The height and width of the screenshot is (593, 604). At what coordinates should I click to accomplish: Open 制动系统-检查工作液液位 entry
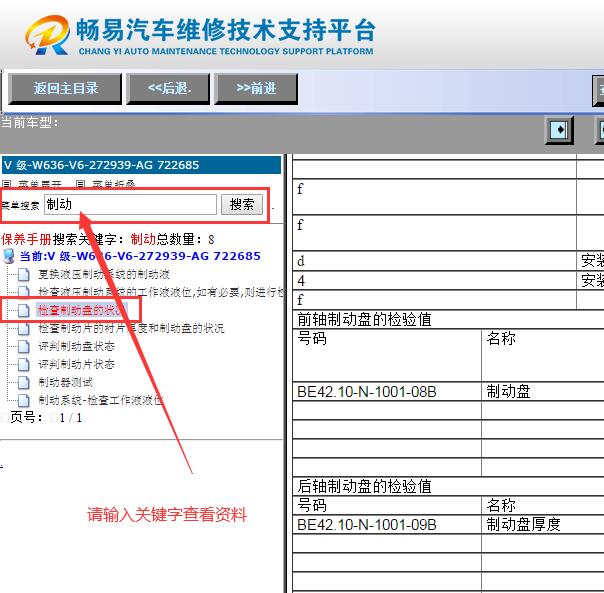tap(101, 400)
